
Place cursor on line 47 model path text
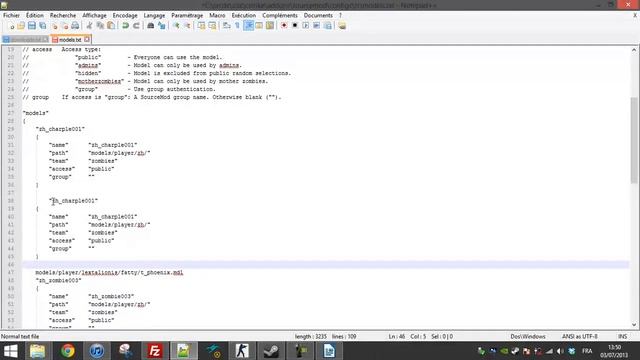[x=109, y=272]
